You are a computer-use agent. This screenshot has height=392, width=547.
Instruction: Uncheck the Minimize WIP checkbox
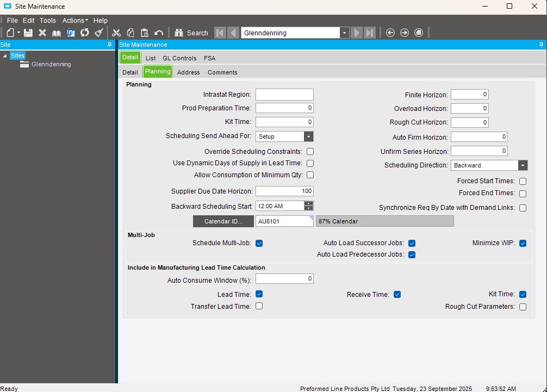pos(523,243)
